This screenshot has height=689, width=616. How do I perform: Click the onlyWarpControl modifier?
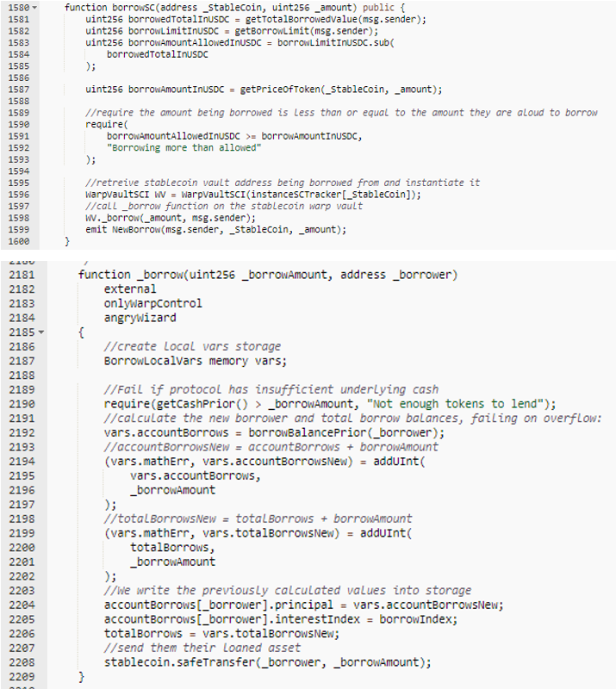(x=153, y=304)
